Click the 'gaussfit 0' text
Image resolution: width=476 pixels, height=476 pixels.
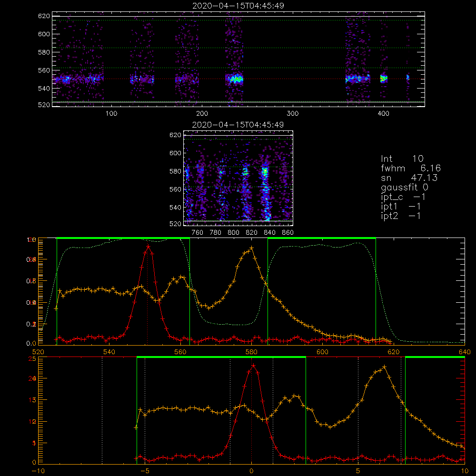tap(404, 187)
